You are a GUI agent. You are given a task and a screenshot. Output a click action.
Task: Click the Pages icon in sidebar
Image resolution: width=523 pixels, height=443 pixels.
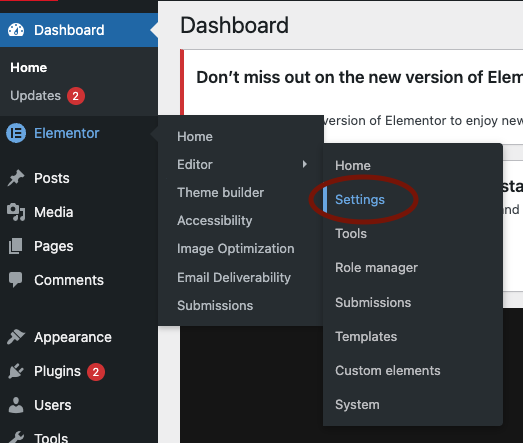point(15,246)
